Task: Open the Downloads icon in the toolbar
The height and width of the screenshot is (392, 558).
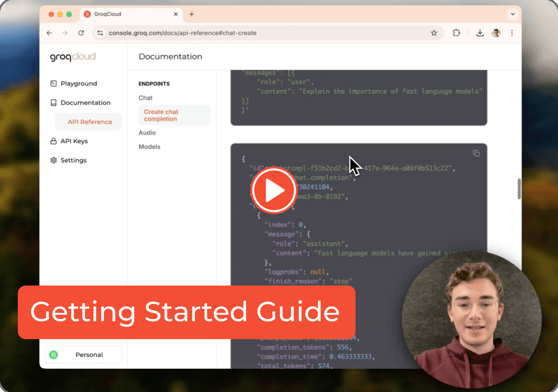Action: 479,33
